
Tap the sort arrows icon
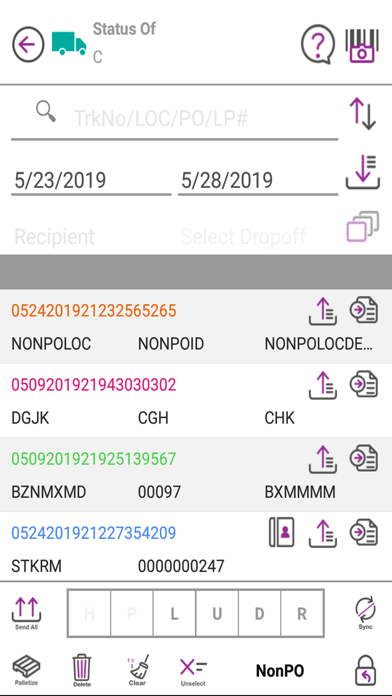pos(363,114)
